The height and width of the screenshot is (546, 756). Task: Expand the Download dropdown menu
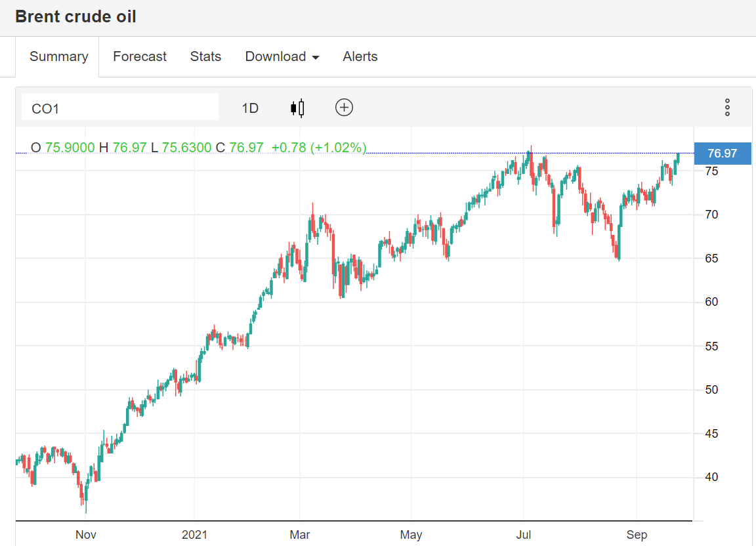[x=282, y=56]
